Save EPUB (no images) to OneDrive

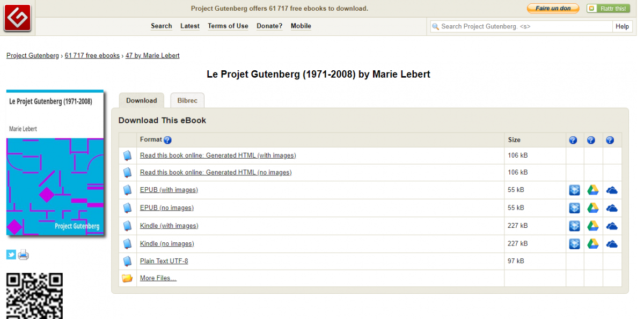611,207
